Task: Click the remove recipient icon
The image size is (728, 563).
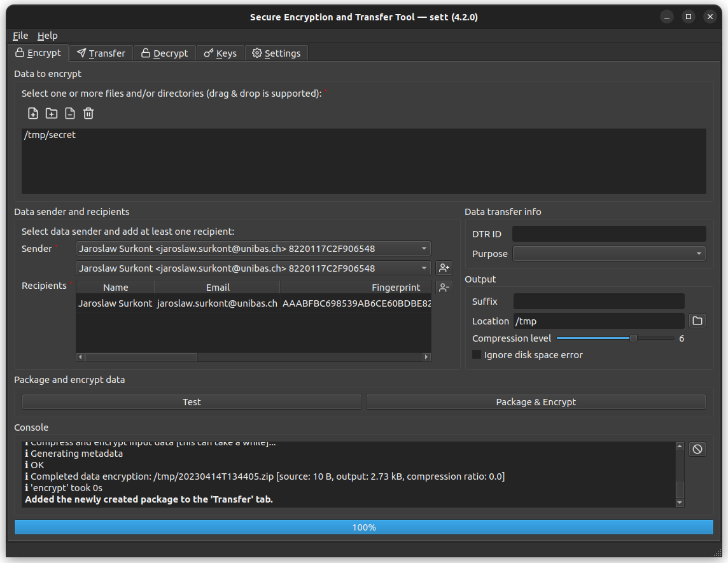Action: tap(444, 288)
